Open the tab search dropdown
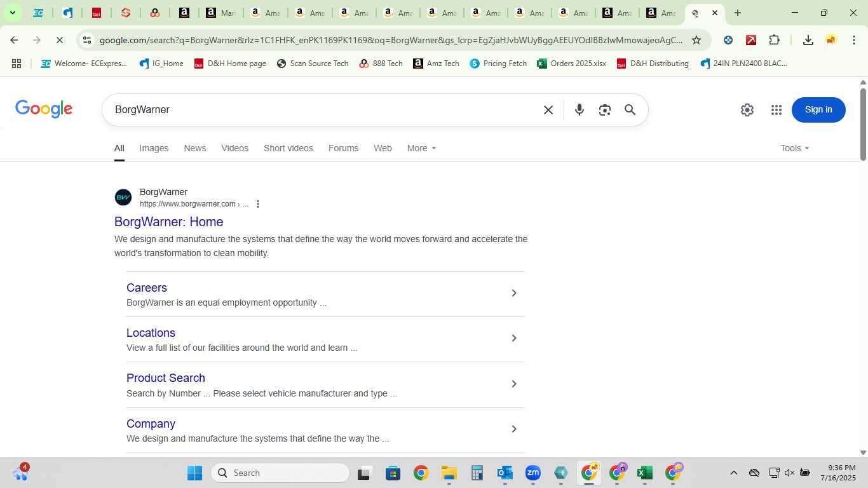 12,13
